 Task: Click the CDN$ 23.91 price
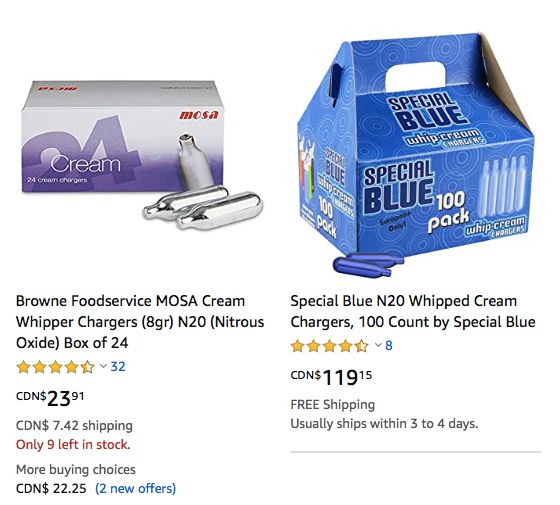50,398
